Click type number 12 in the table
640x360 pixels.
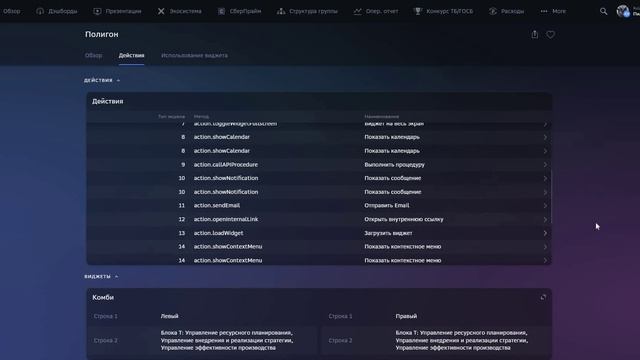(x=182, y=220)
